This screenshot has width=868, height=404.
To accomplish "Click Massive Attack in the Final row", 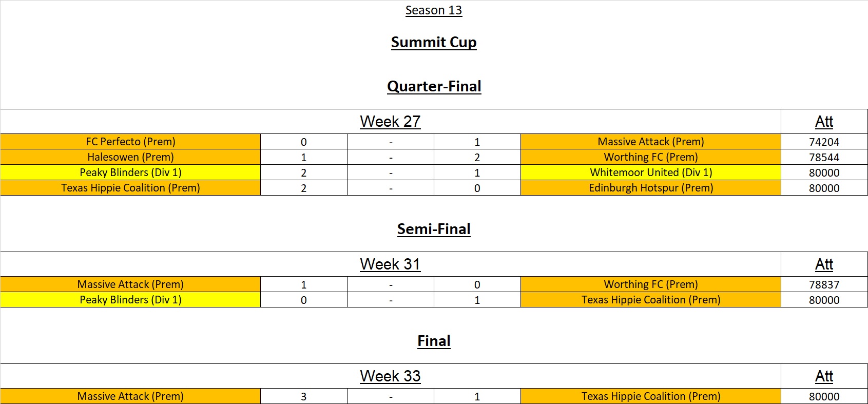I will click(x=130, y=396).
